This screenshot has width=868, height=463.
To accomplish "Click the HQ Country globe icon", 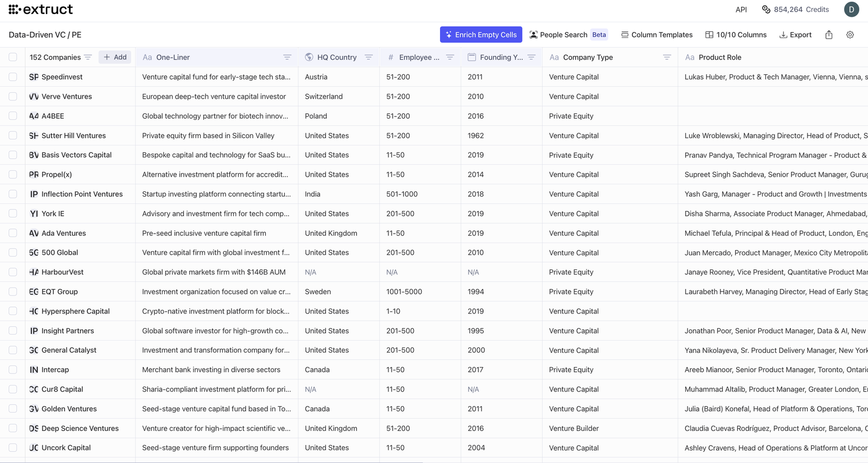I will click(309, 57).
